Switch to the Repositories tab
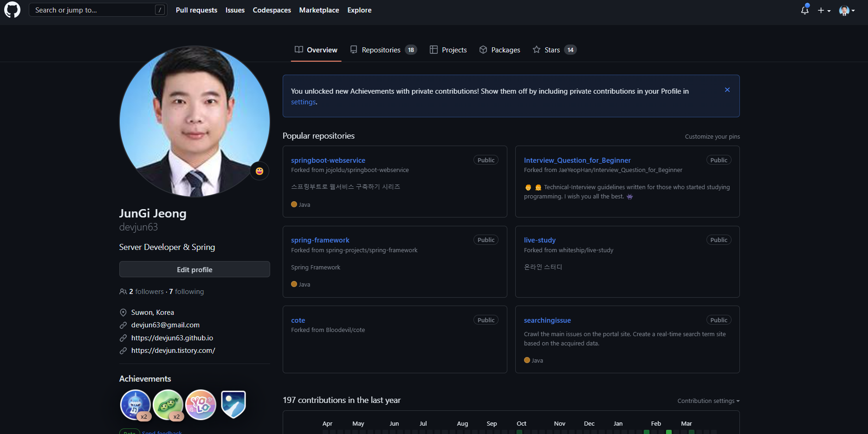 (383, 50)
